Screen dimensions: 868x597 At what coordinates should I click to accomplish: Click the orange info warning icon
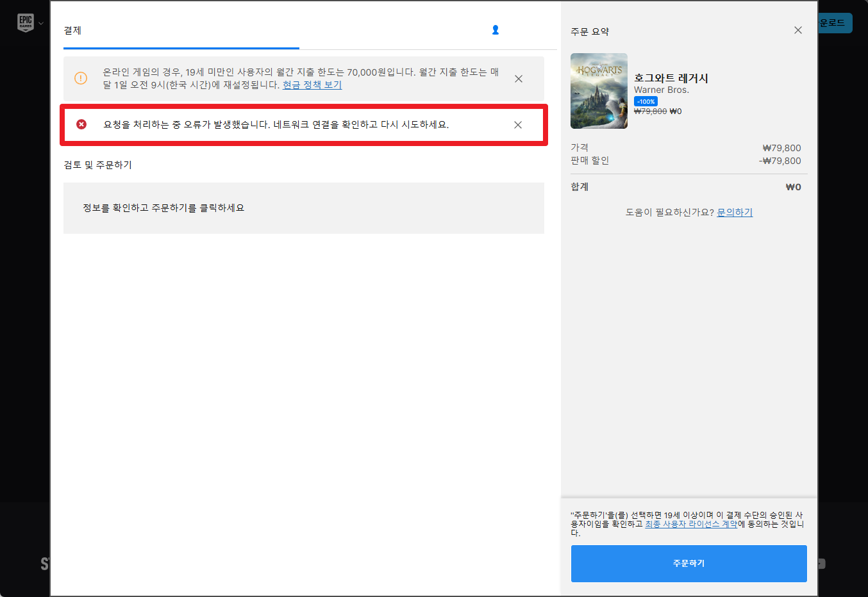coord(81,78)
